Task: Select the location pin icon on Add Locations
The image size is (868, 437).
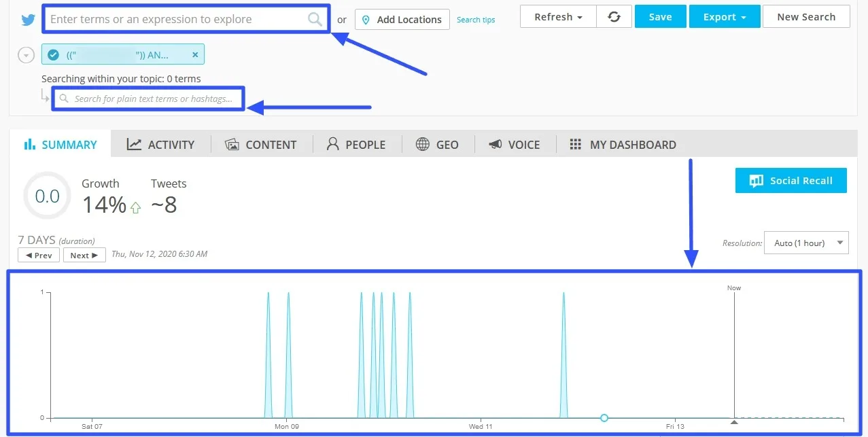Action: coord(366,19)
